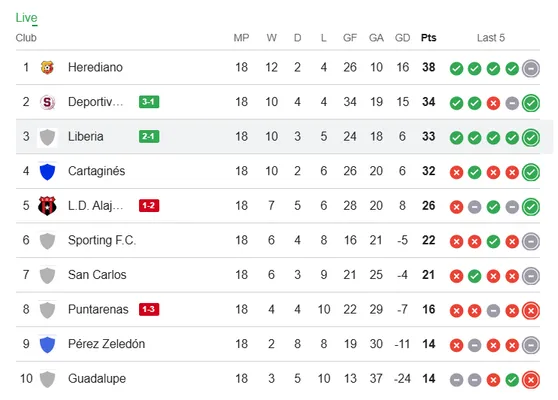Viewport: 558px width, 400px height.
Task: Click the grey Liberia shield icon
Action: pos(47,137)
